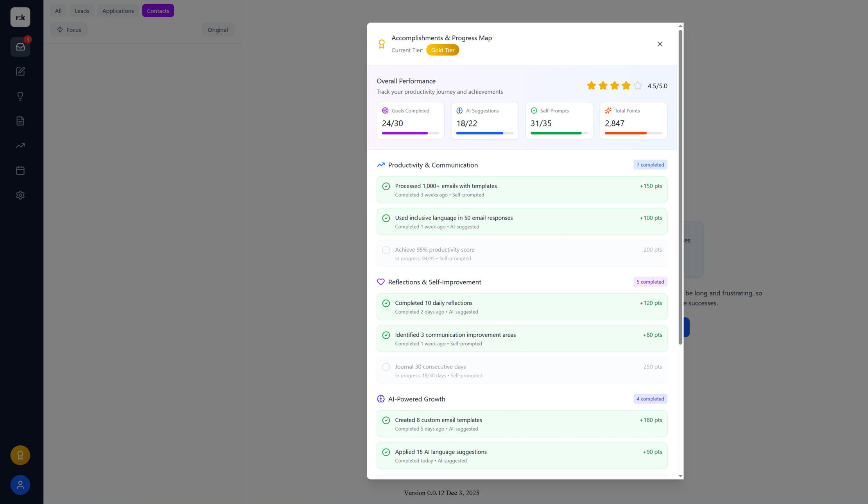Click the user profile avatar icon
The height and width of the screenshot is (504, 868).
click(20, 485)
